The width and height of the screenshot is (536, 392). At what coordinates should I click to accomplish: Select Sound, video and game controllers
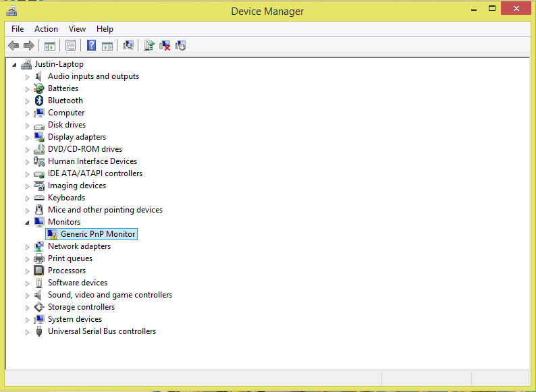109,295
